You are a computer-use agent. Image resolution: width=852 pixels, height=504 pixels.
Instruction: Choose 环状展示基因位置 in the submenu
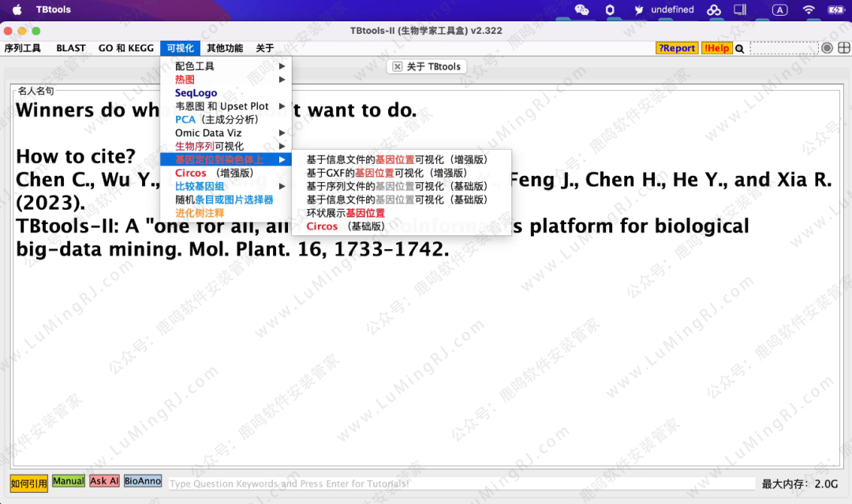[x=346, y=213]
